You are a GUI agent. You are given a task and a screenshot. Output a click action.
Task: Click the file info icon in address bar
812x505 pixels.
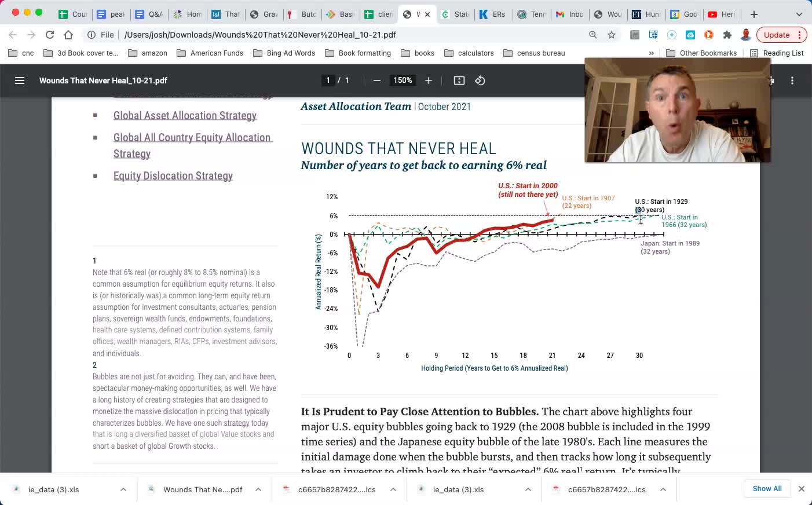point(92,35)
